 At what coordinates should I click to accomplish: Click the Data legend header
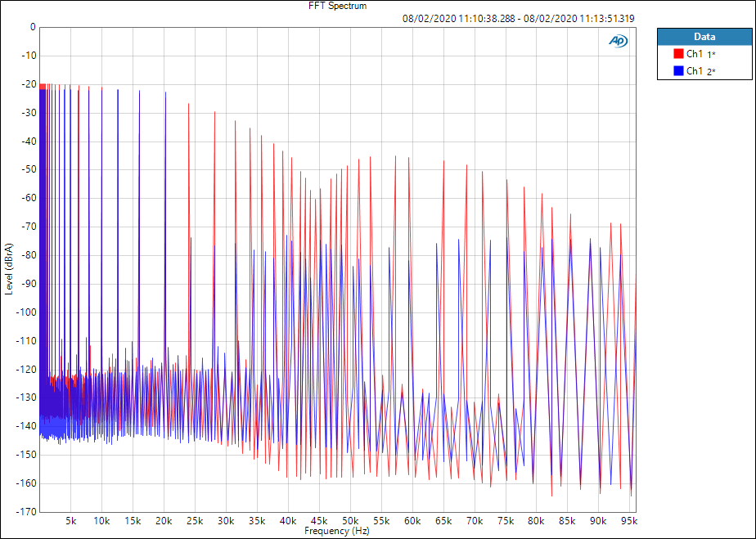coord(704,37)
